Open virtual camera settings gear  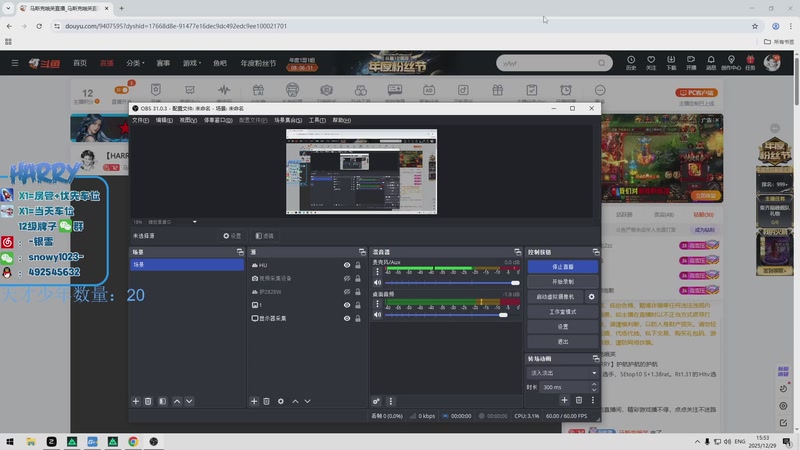591,296
